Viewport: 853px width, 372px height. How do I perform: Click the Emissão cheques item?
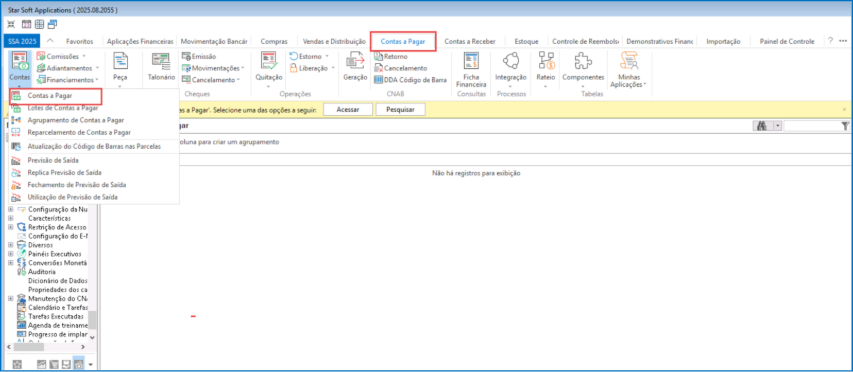pyautogui.click(x=199, y=57)
